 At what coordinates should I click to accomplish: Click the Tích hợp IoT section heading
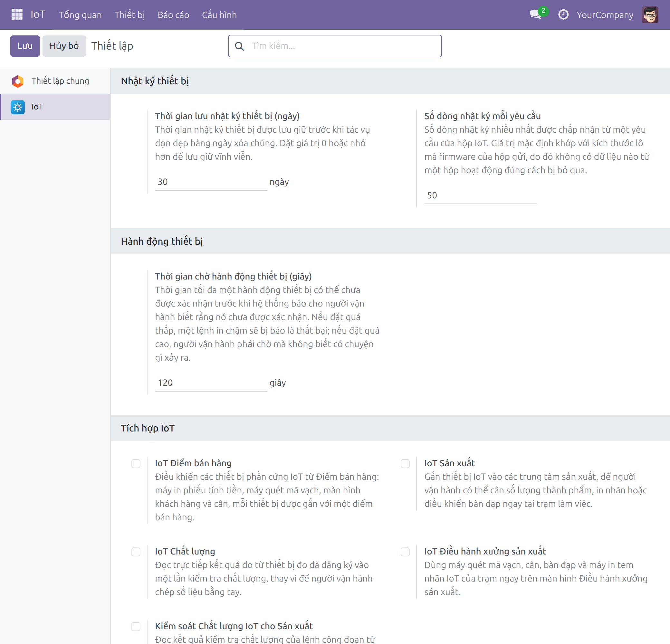pos(148,428)
